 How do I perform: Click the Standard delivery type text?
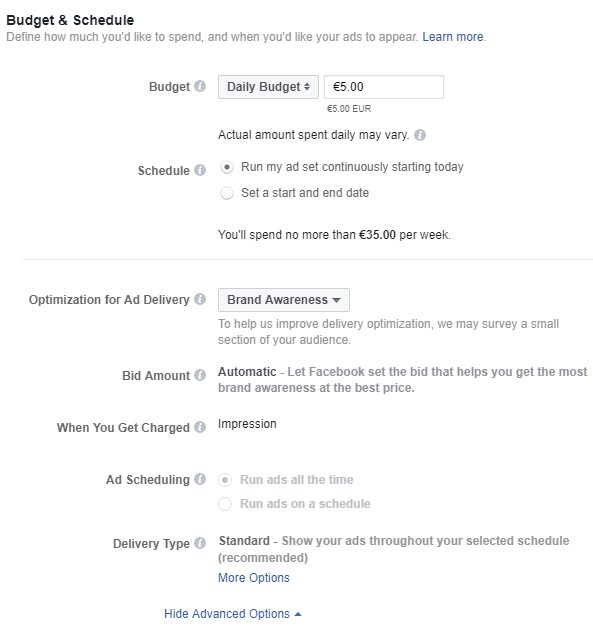point(244,541)
